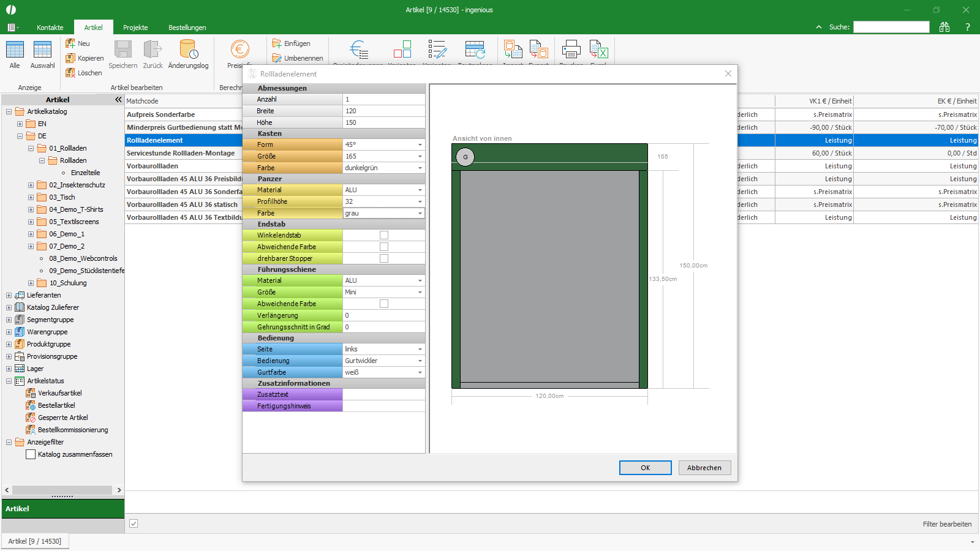Click the Auswahl view icon
The width and height of the screenshot is (980, 551).
(42, 50)
